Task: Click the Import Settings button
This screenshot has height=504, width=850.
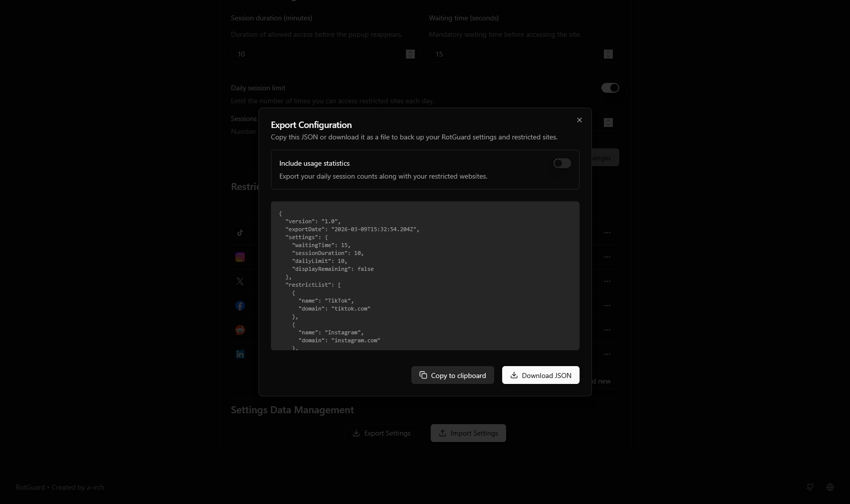Action: point(468,433)
